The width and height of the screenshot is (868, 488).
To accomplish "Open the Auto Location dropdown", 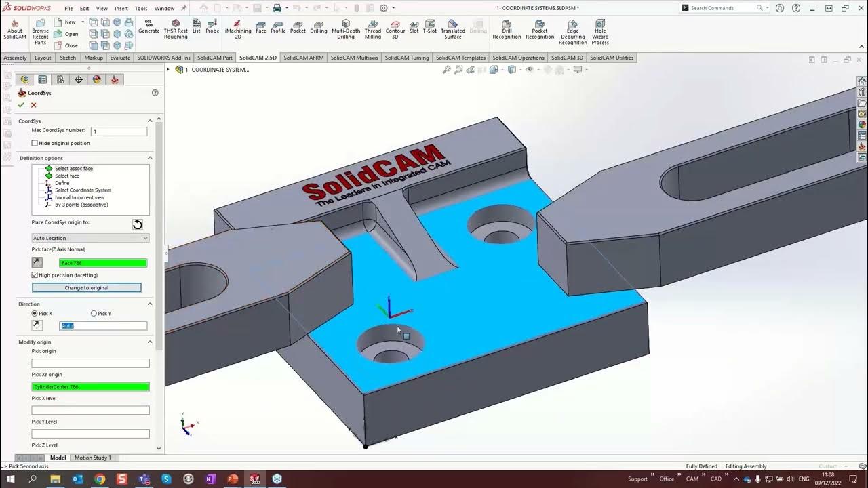I will pos(90,238).
